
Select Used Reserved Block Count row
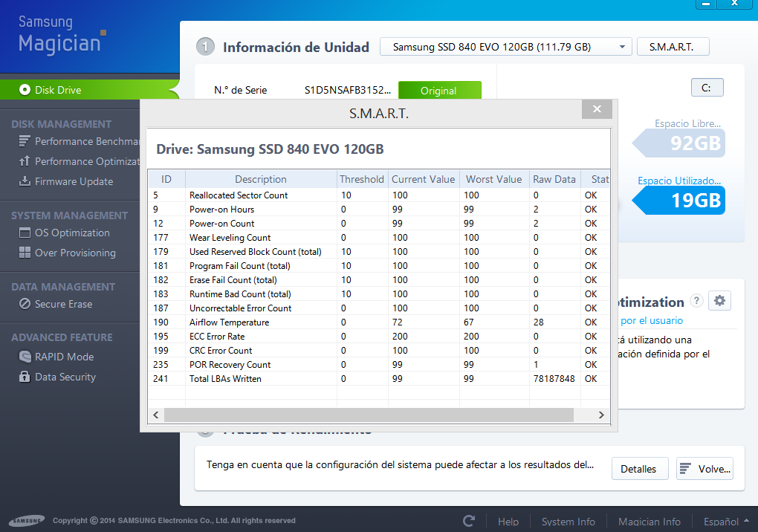378,251
